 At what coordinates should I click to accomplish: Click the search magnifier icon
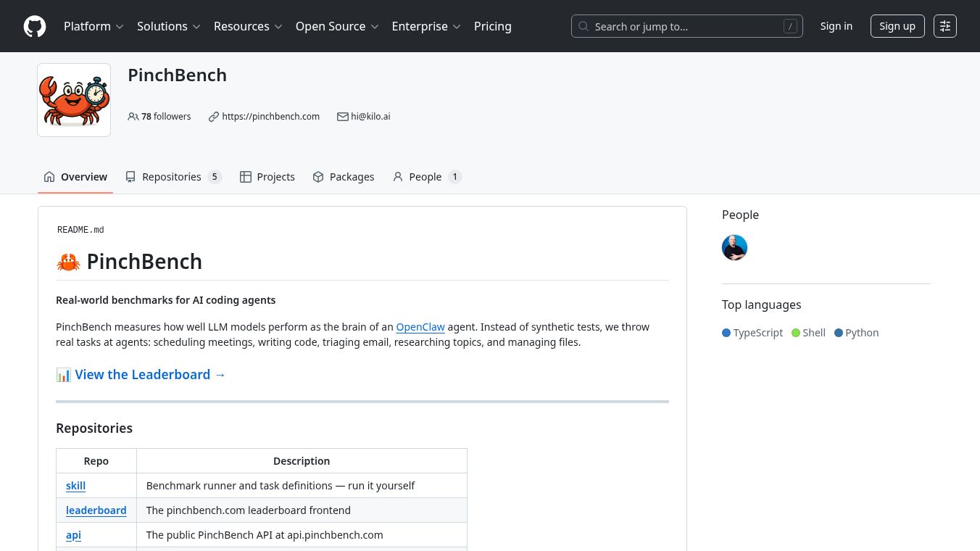pos(584,26)
